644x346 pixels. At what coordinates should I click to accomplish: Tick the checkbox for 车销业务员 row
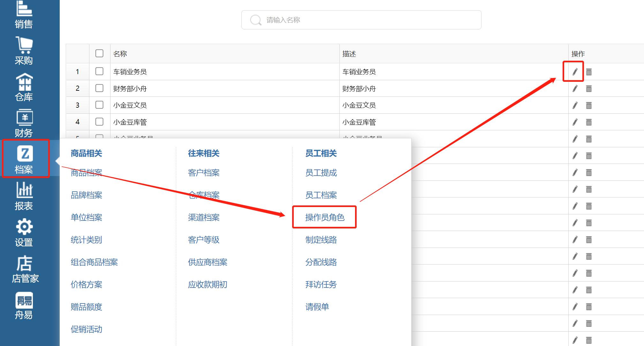[99, 71]
